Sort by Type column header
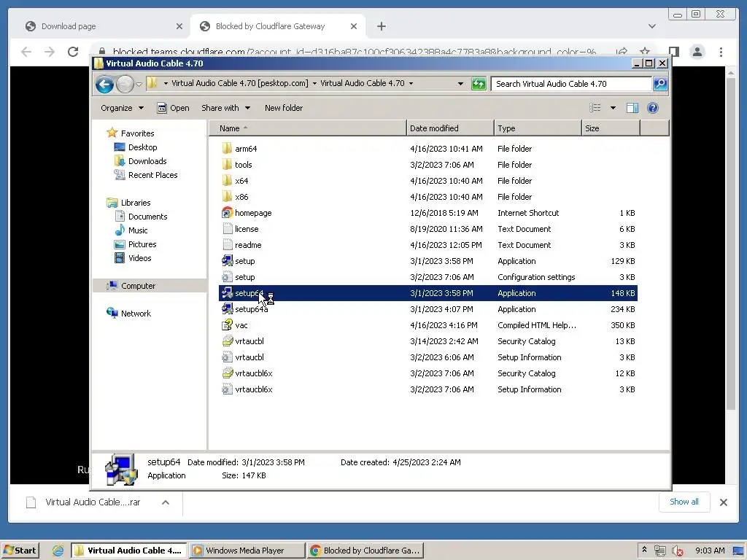This screenshot has width=747, height=560. click(538, 128)
